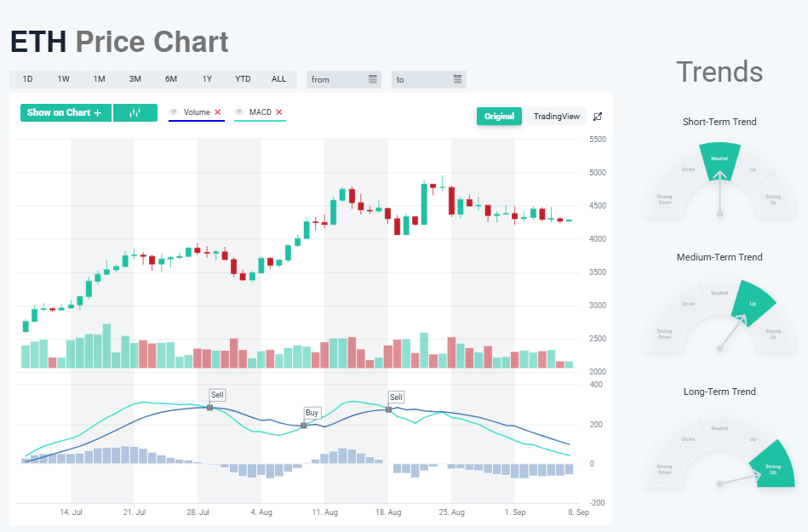Image resolution: width=808 pixels, height=532 pixels.
Task: Open the calendar icon in to field
Action: point(458,79)
